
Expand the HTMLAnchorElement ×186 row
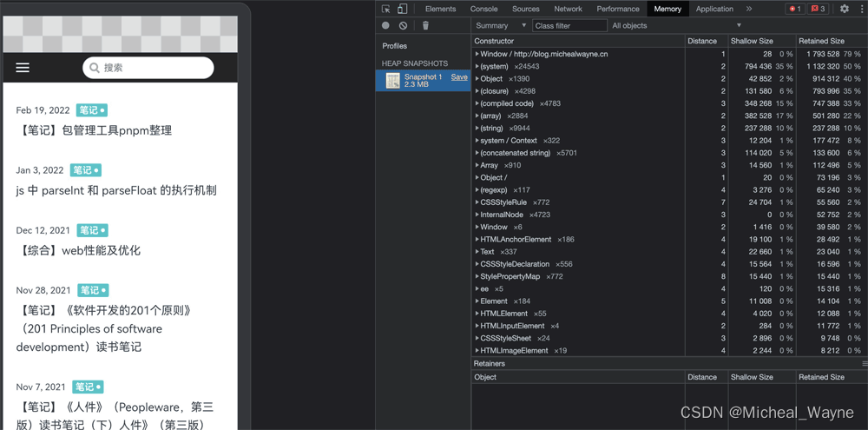click(x=477, y=240)
